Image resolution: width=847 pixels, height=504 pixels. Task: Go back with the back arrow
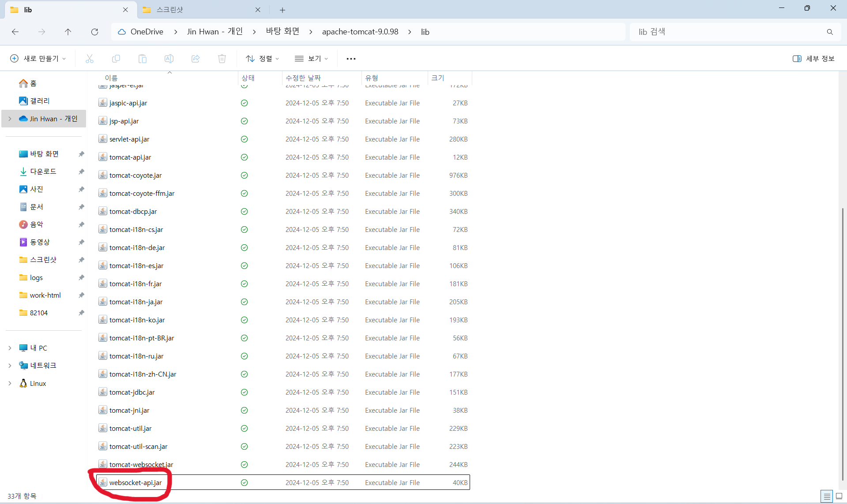point(15,32)
